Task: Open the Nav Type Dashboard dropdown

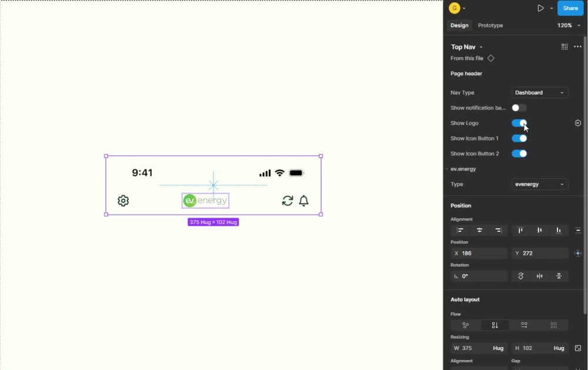Action: [539, 92]
